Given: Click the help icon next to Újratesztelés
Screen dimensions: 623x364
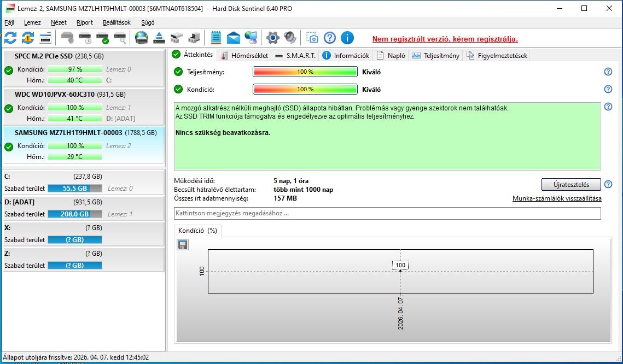Looking at the screenshot, I should coord(608,185).
